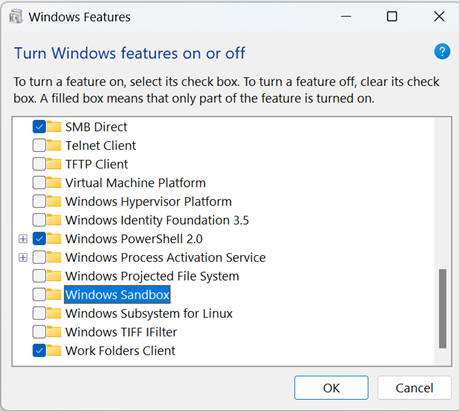Viewport: 459px width, 411px height.
Task: Click the folder icon beside Windows Sandbox
Action: pos(54,295)
